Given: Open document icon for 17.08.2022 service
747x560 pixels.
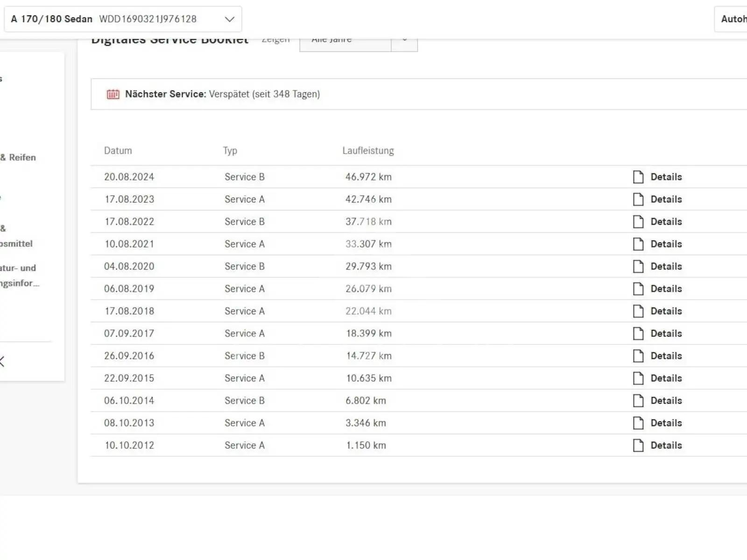Looking at the screenshot, I should point(638,222).
